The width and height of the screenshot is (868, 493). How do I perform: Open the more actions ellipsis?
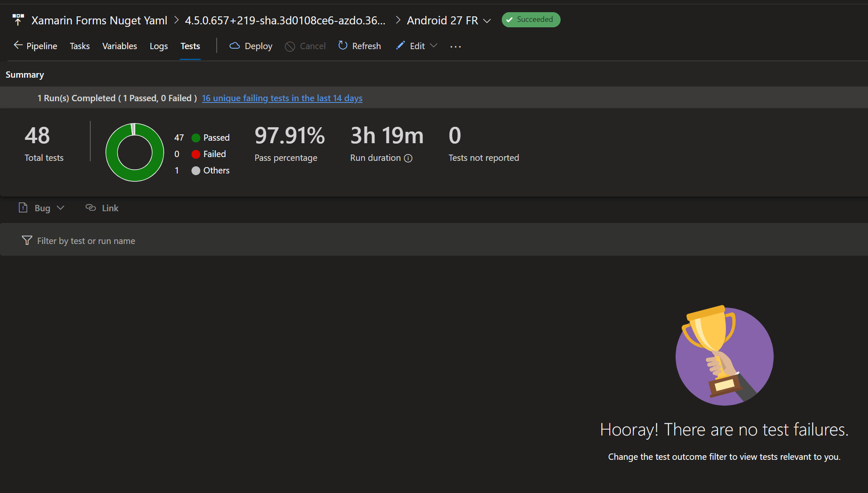(455, 47)
